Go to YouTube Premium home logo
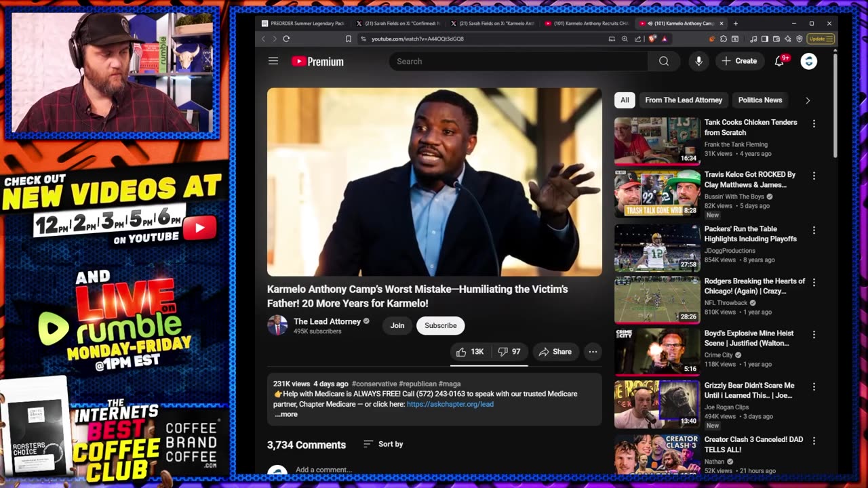The image size is (868, 488). (317, 62)
